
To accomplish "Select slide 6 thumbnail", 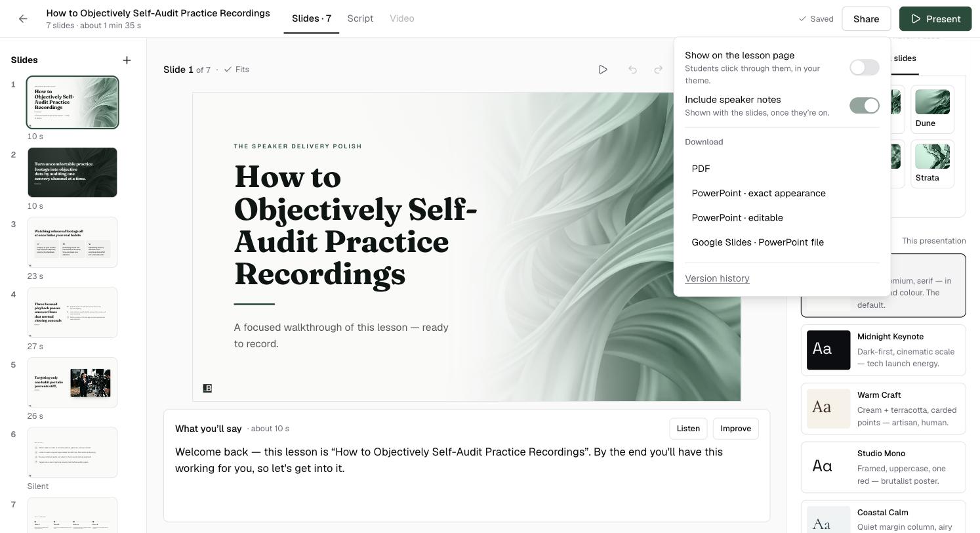I will (72, 452).
